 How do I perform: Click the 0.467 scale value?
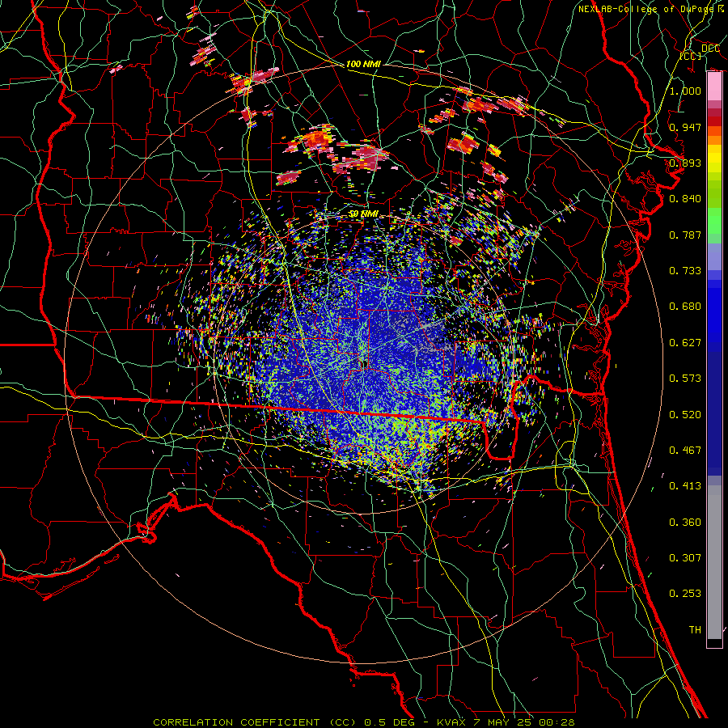[x=685, y=451]
